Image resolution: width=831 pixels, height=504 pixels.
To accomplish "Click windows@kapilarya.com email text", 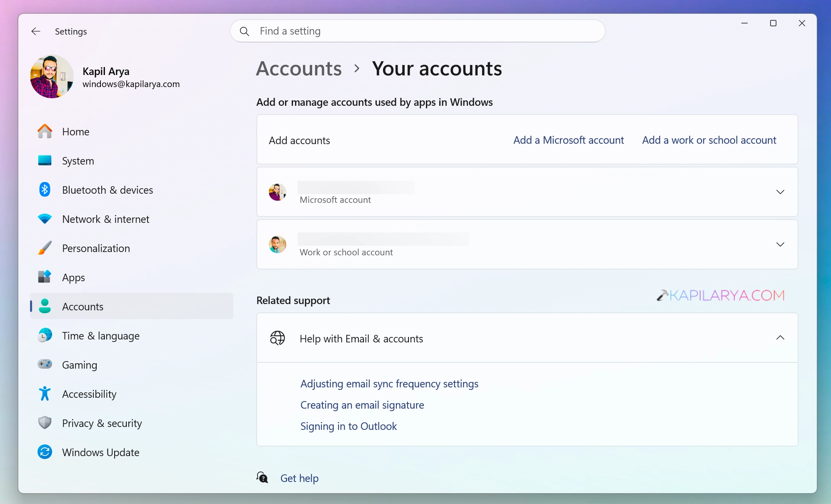I will tap(131, 84).
